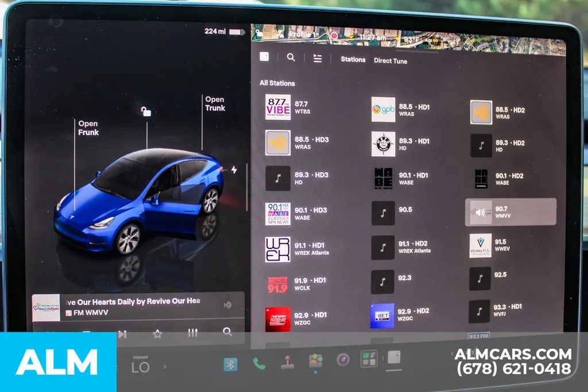Tune to 89.3 HD1 station
This screenshot has height=392, width=588.
click(x=400, y=144)
